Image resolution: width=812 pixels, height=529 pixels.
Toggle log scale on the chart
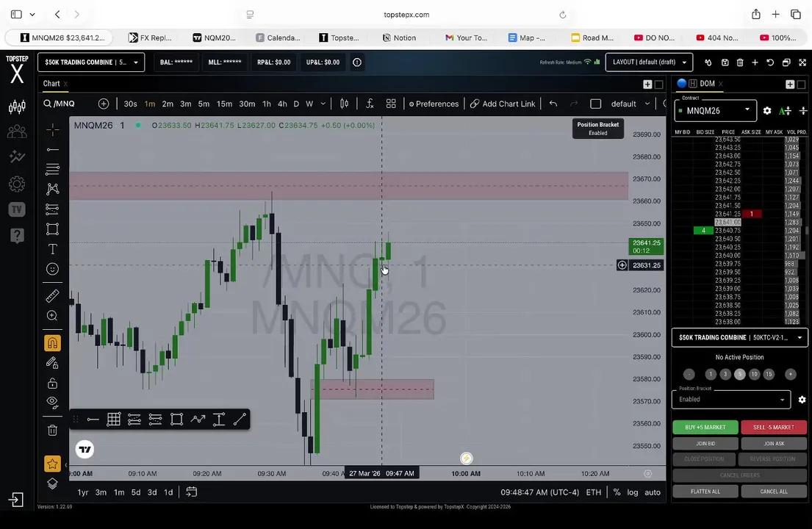pos(633,492)
